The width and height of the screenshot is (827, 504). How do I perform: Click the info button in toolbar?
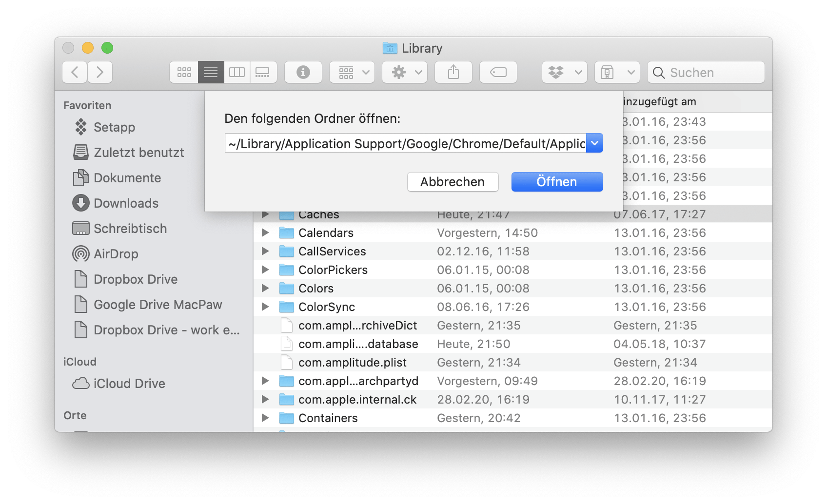pos(303,72)
